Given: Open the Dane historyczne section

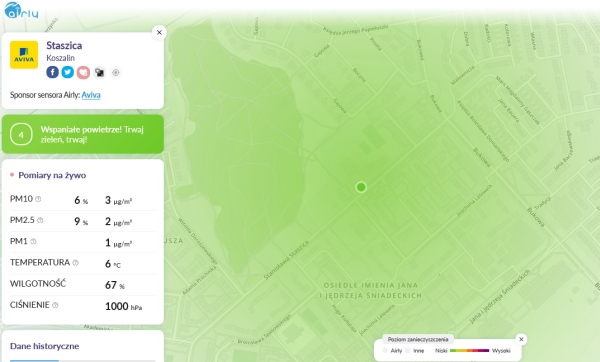Looking at the screenshot, I should (44, 346).
